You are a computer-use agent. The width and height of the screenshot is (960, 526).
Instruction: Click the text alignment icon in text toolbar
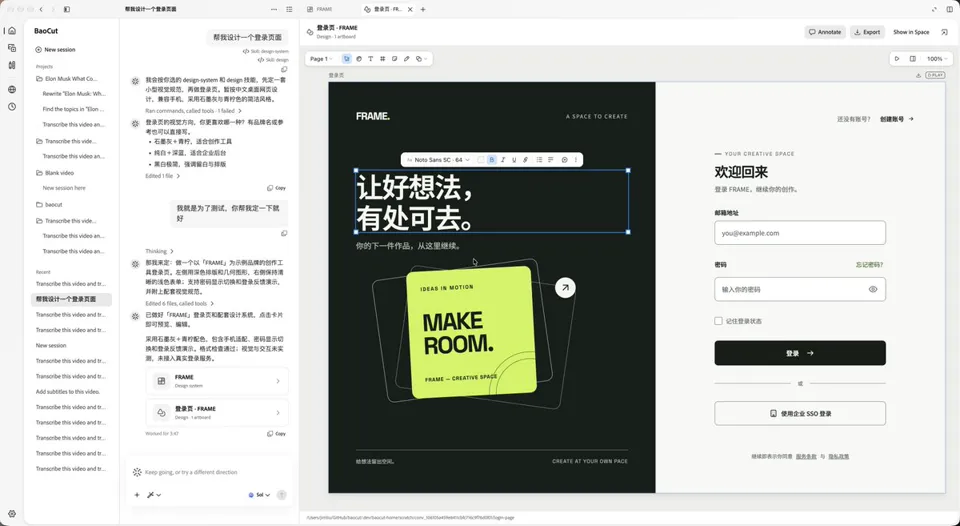coord(551,160)
